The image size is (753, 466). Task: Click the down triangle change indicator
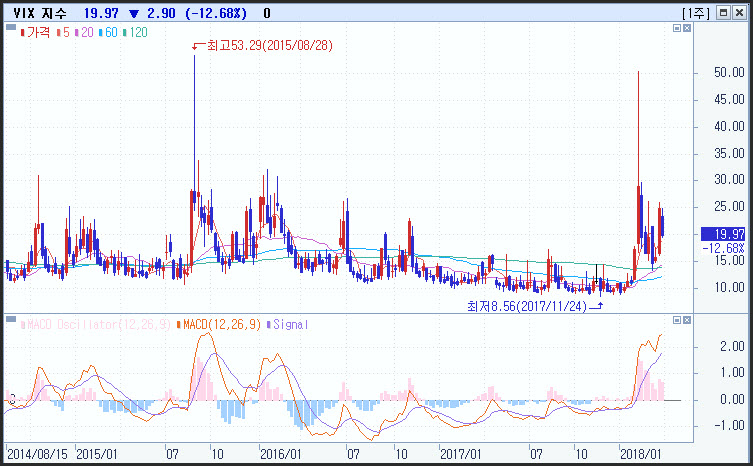134,13
